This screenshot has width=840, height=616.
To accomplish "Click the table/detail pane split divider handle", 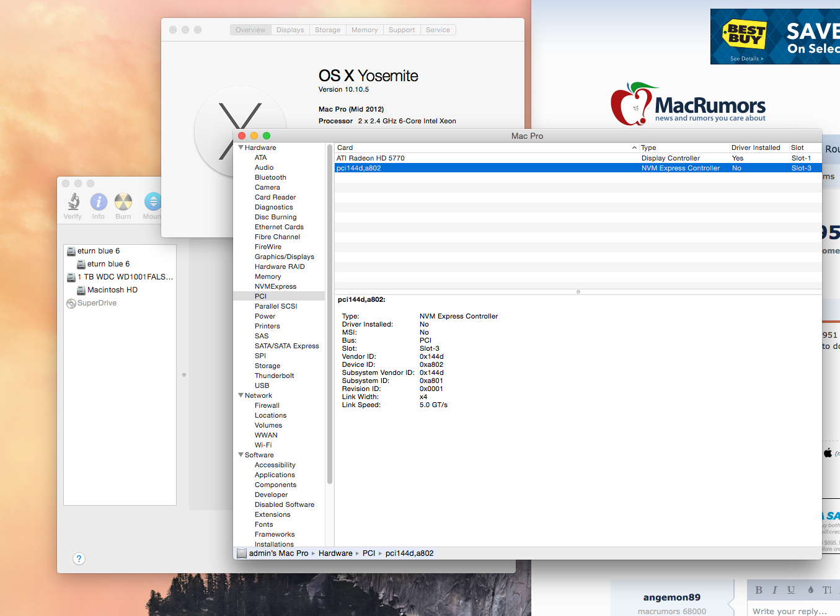I will [x=578, y=291].
